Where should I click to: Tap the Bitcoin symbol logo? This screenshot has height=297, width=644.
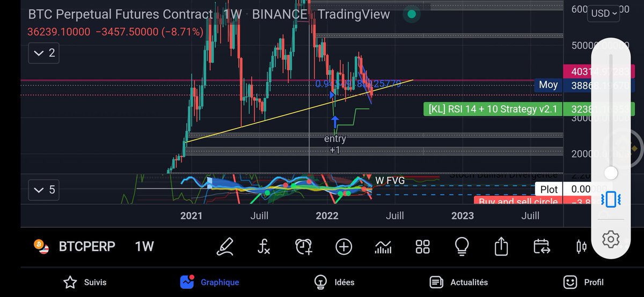click(40, 246)
